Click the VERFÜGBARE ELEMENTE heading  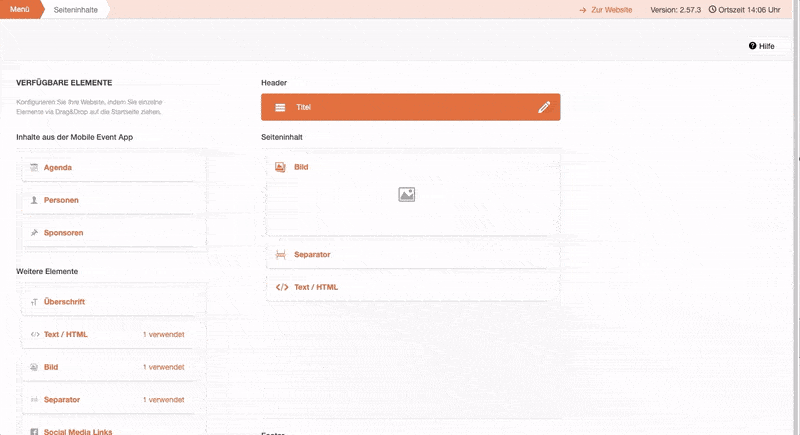[64, 83]
